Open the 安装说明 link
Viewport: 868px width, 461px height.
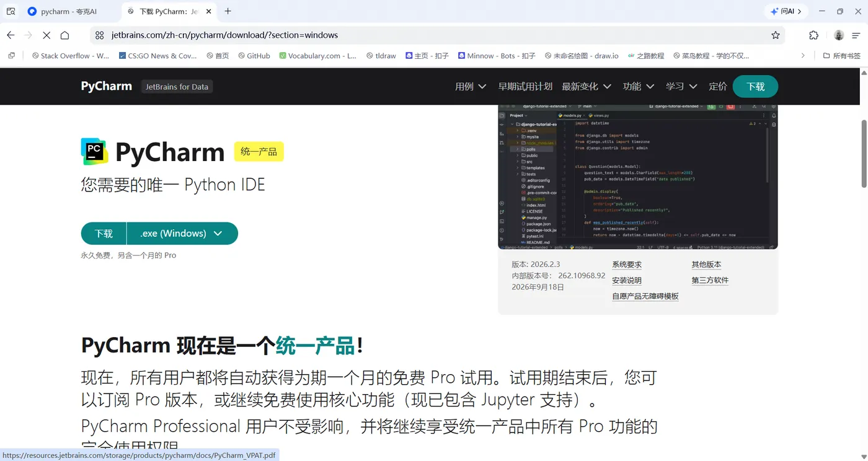click(627, 281)
